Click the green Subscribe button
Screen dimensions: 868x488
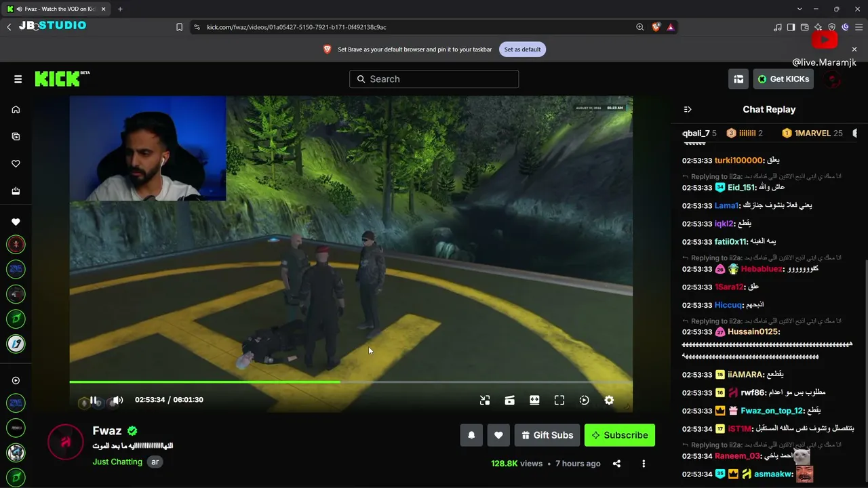pos(620,435)
